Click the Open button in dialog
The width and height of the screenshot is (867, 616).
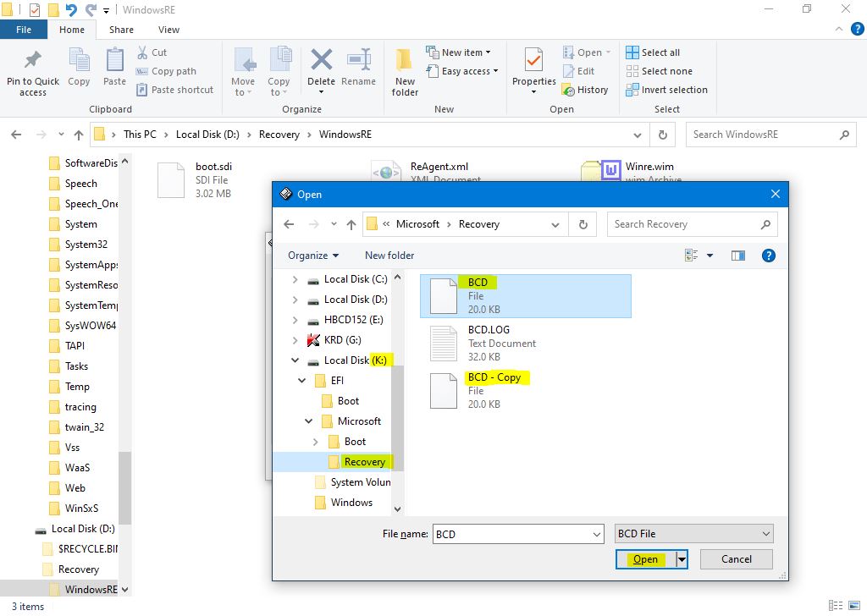(x=645, y=559)
